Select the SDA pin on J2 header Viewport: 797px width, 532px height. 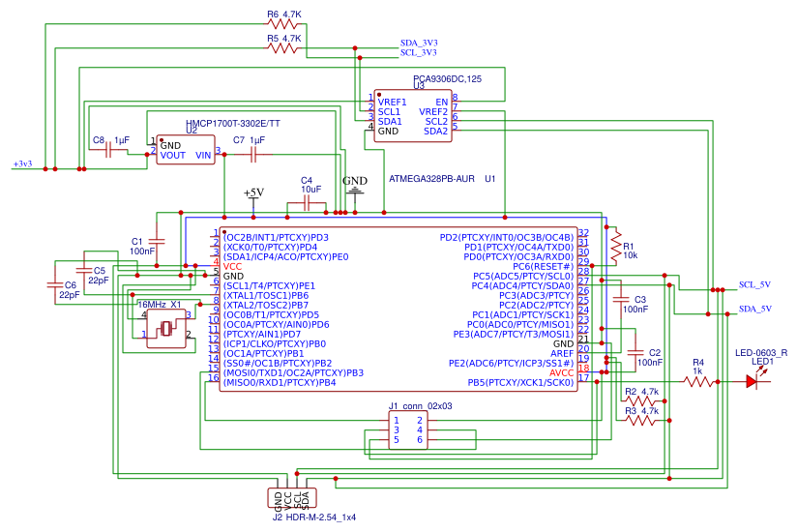click(x=305, y=500)
